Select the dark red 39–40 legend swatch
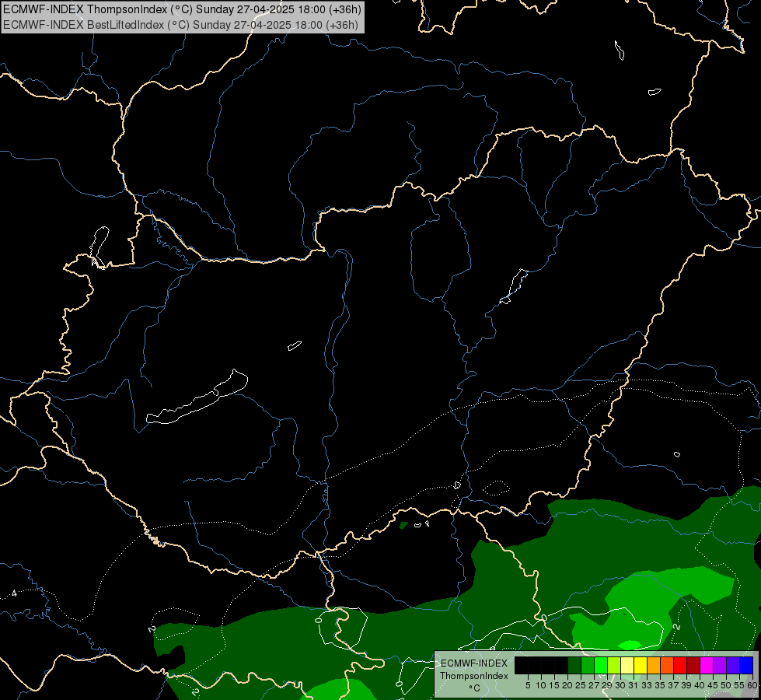 693,665
